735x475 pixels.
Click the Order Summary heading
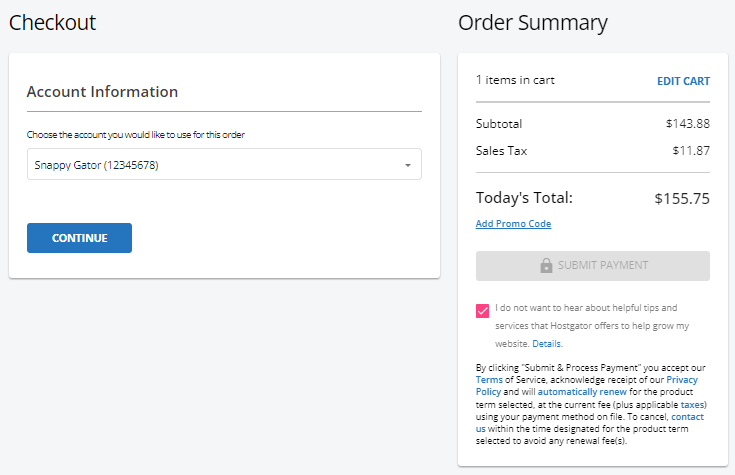pos(532,22)
